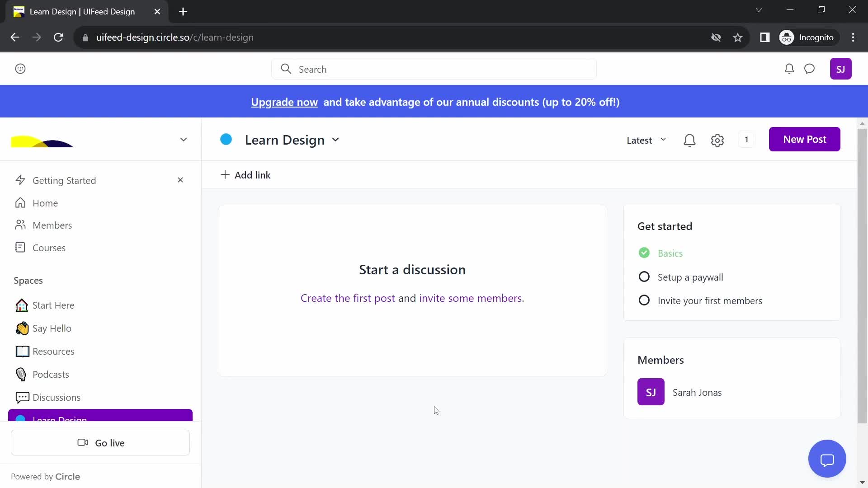Click the Go live button
The width and height of the screenshot is (868, 488).
coord(101,443)
